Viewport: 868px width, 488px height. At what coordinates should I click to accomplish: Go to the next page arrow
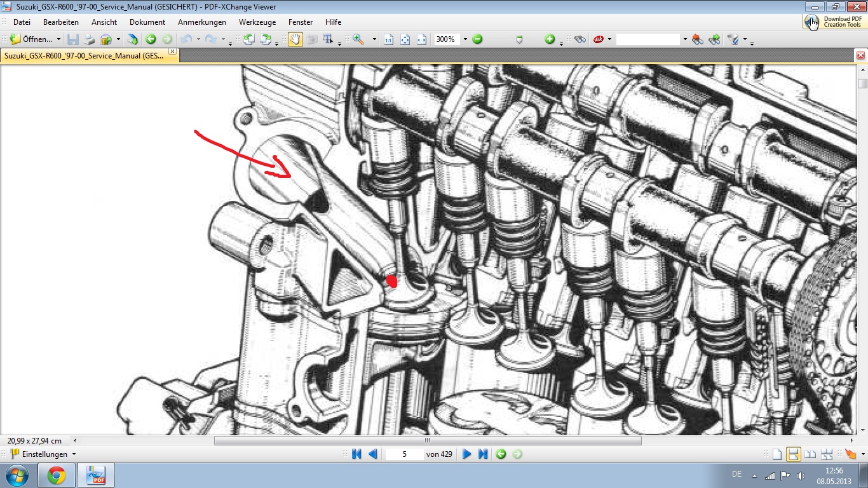[x=466, y=454]
